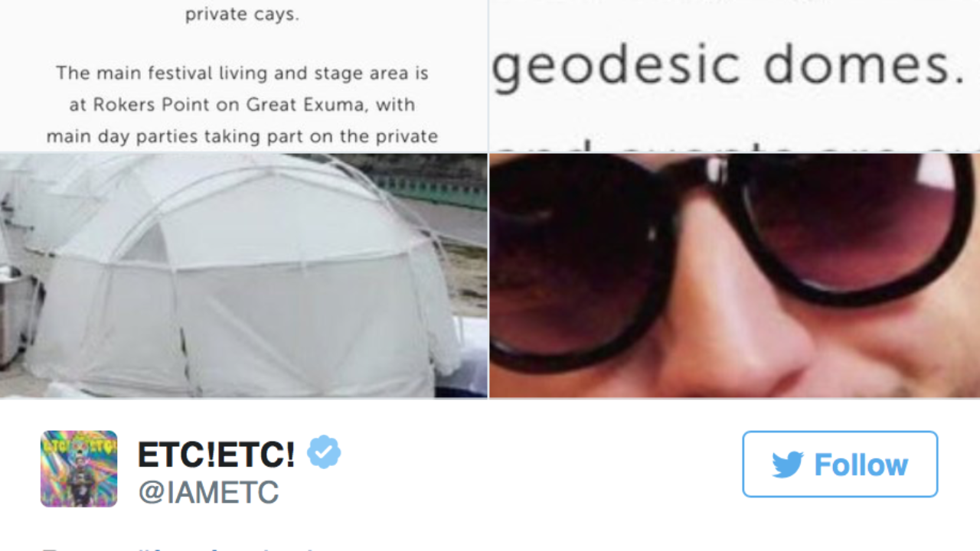Open the ETC!ETC! profile avatar

79,468
